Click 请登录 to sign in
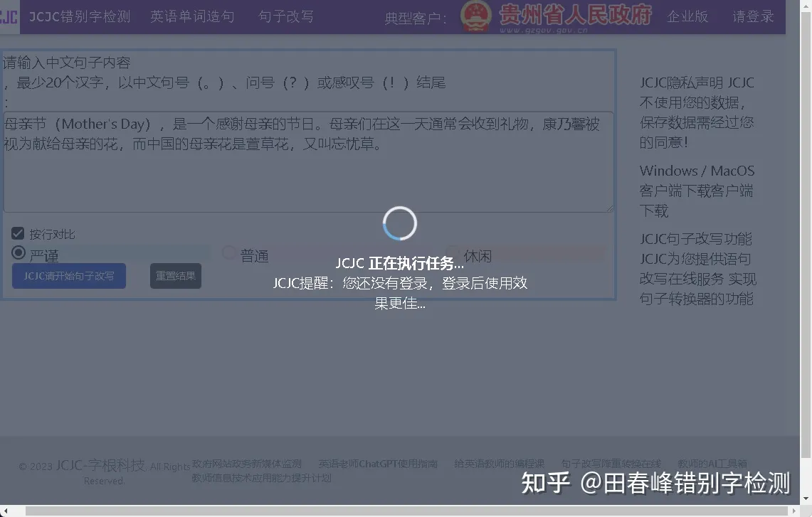The width and height of the screenshot is (812, 517). point(753,16)
